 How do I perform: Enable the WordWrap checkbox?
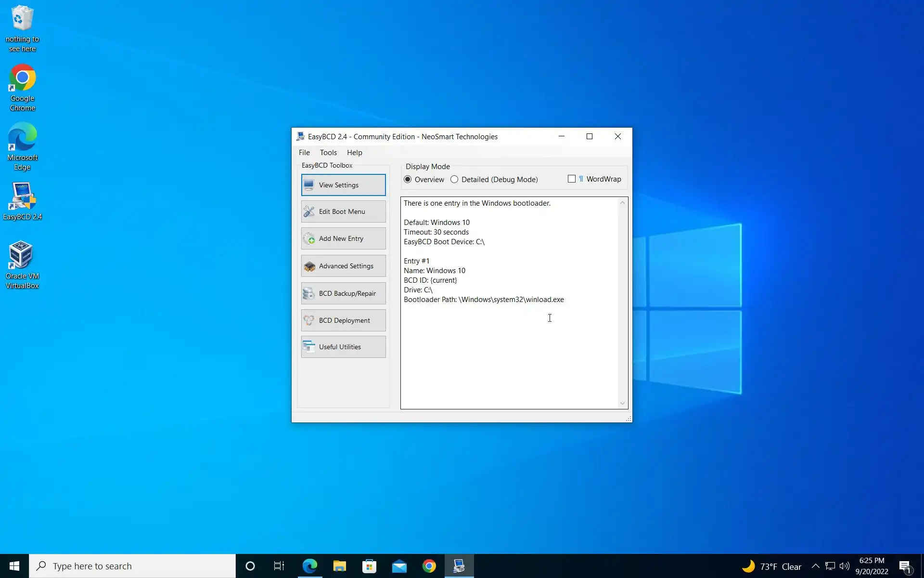pyautogui.click(x=572, y=179)
